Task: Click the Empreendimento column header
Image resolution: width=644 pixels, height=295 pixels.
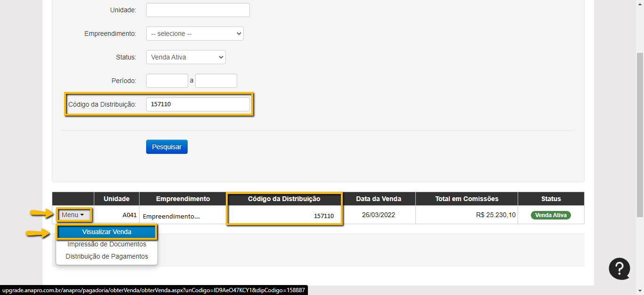Action: coord(183,199)
